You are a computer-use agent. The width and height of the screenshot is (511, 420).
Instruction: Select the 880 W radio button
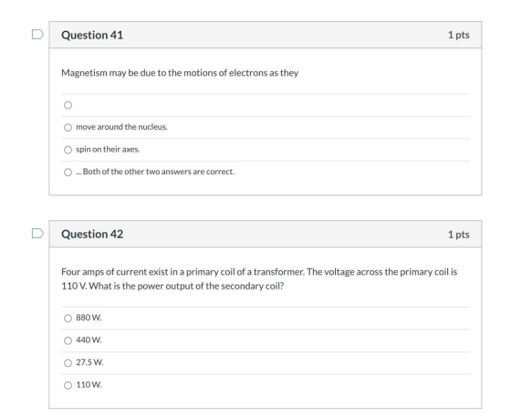(x=68, y=318)
